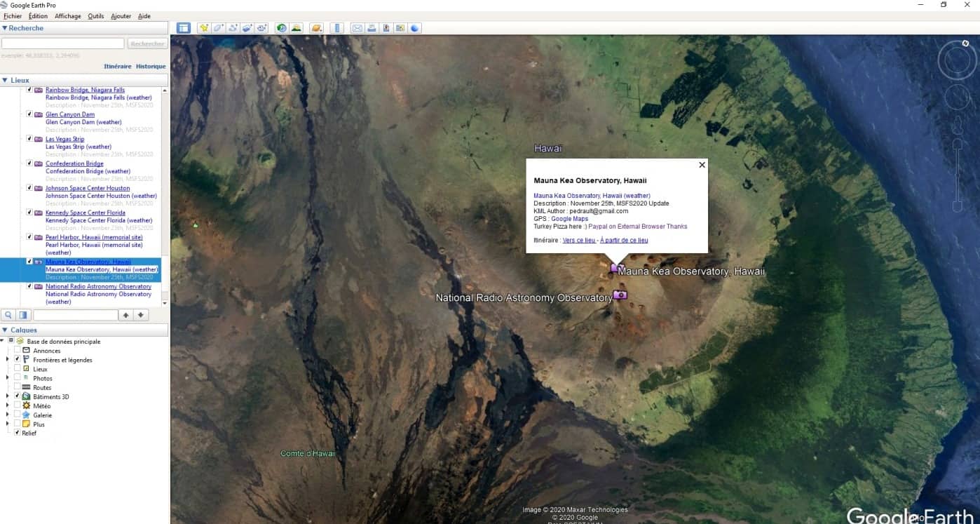Click the email envelope toolbar icon
Screen dimensions: 980x524
pos(357,28)
